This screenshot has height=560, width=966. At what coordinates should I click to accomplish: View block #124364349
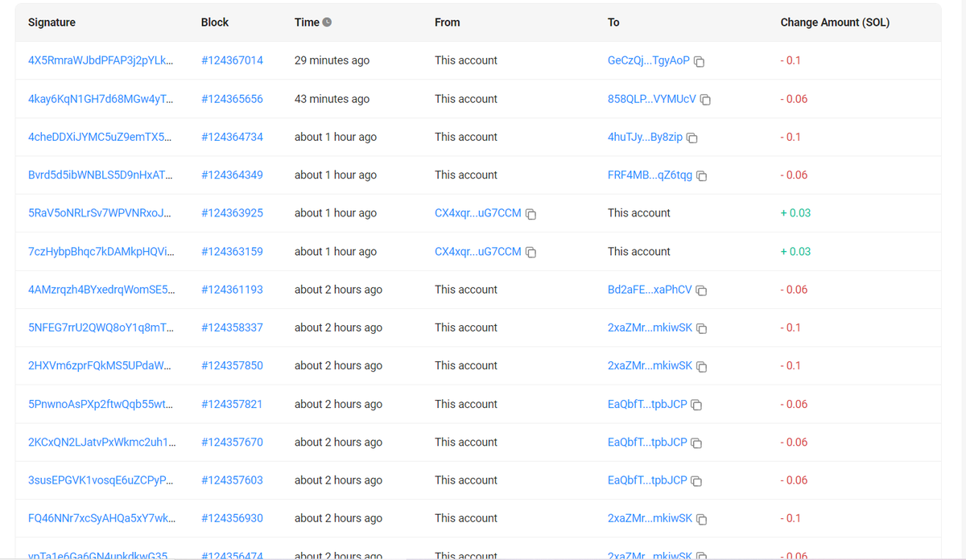(x=232, y=175)
